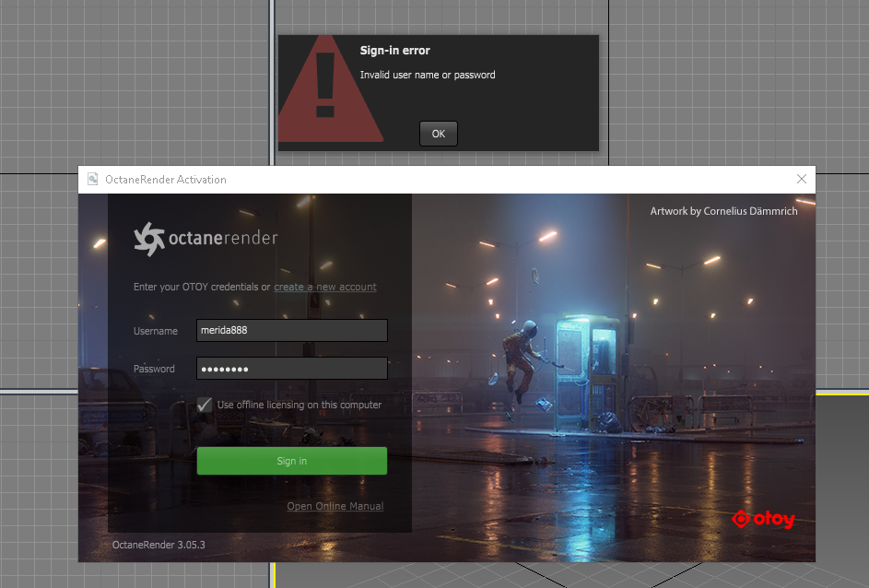The image size is (869, 588).
Task: Click the Username label
Action: [155, 331]
